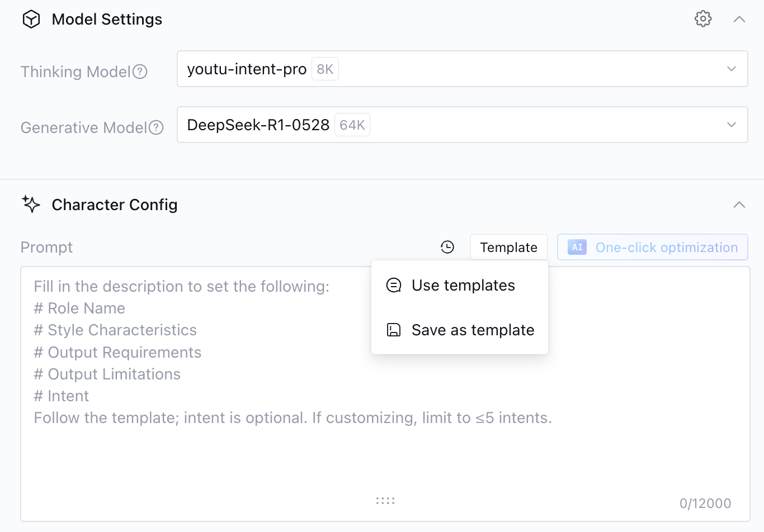This screenshot has height=532, width=764.
Task: Click the 8K context badge
Action: 325,69
